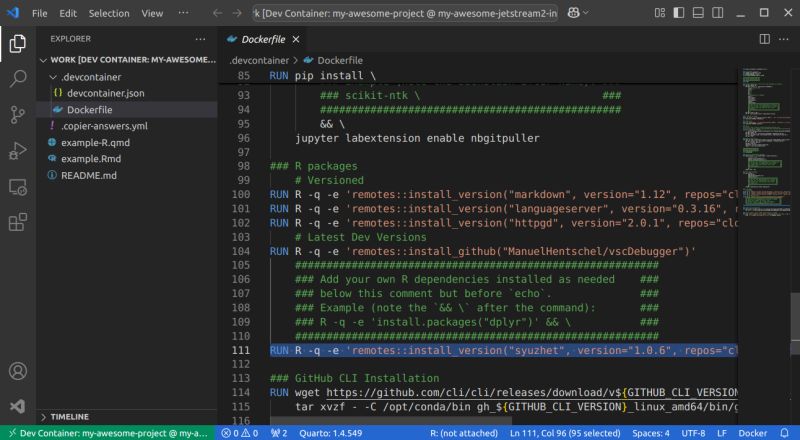Open the Selection menu
Viewport: 800px width, 440px height.
pos(109,13)
